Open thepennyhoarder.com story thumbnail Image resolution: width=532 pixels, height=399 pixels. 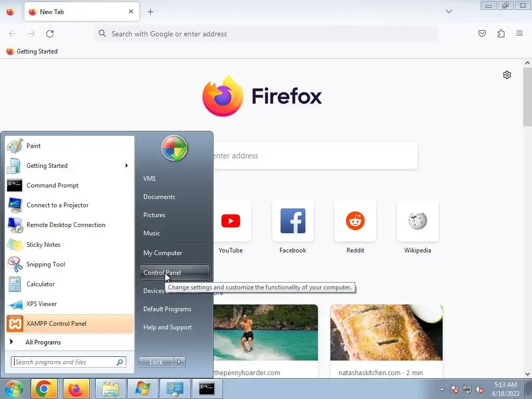pyautogui.click(x=265, y=332)
